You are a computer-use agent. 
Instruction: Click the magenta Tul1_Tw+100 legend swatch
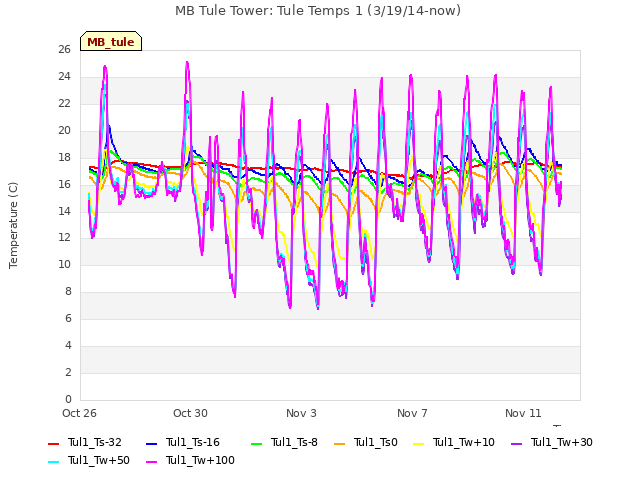pyautogui.click(x=151, y=461)
